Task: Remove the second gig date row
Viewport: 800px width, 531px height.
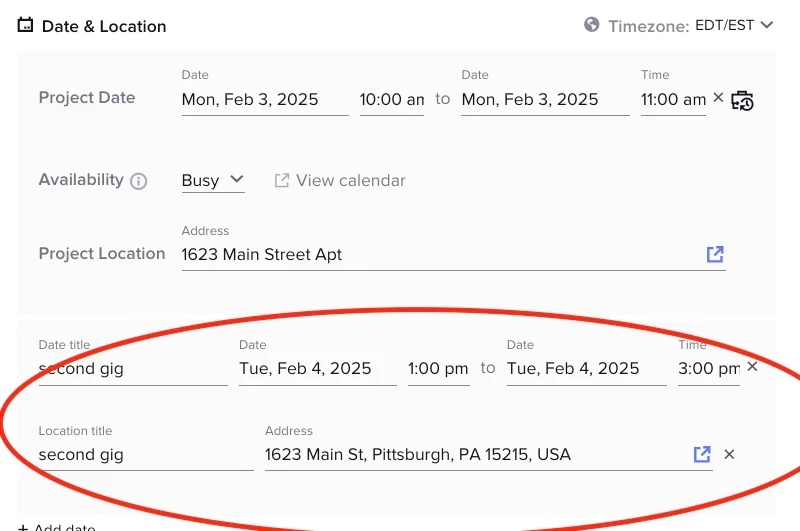Action: pyautogui.click(x=753, y=367)
